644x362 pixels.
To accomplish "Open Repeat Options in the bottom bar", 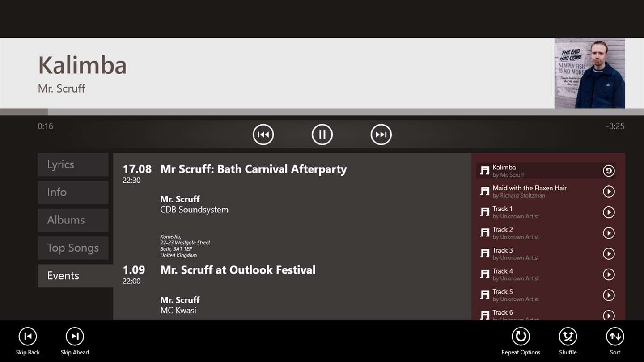I will pos(521,337).
